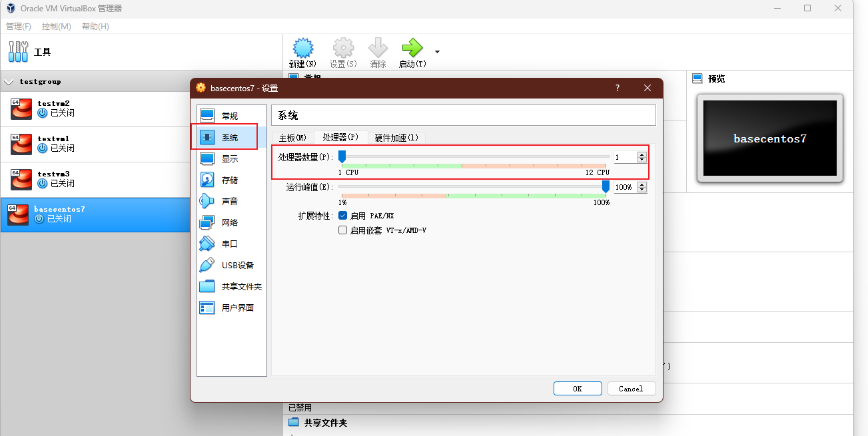Toggle the 启用 PAE/NX checkbox
Image resolution: width=868 pixels, height=436 pixels.
pos(342,216)
